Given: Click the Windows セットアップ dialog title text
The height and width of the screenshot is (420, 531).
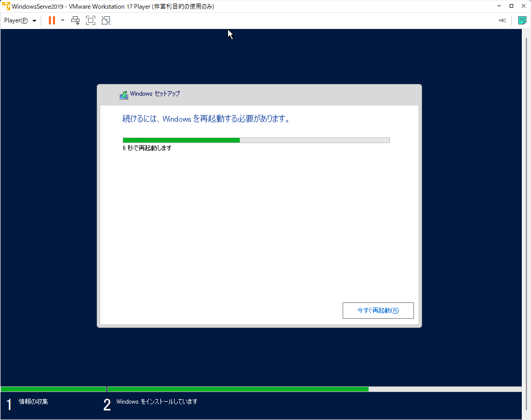Looking at the screenshot, I should (x=155, y=94).
